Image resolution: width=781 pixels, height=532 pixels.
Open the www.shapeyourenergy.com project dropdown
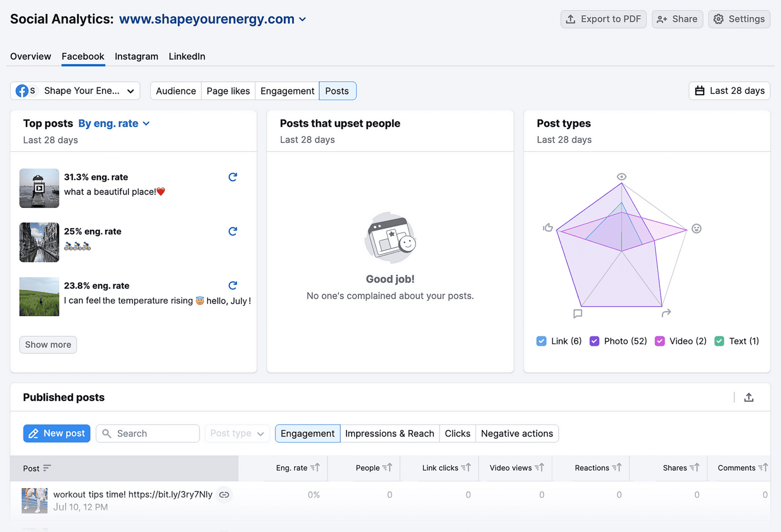tap(212, 19)
